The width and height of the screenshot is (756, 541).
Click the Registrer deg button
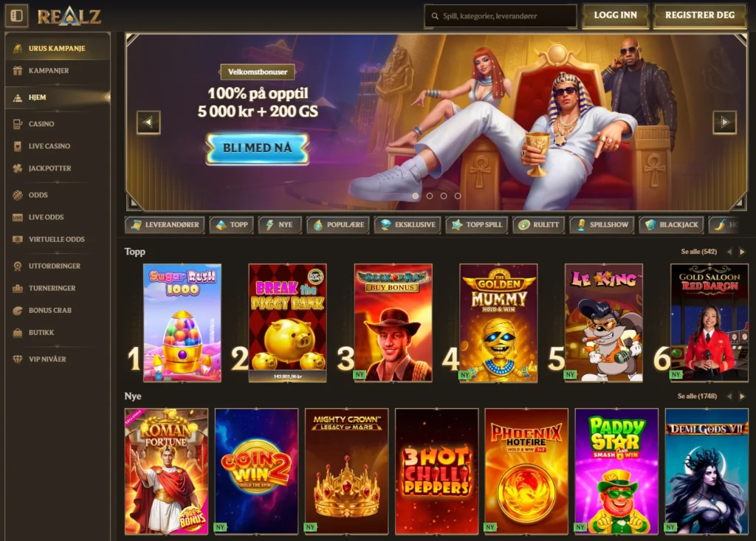coord(700,15)
